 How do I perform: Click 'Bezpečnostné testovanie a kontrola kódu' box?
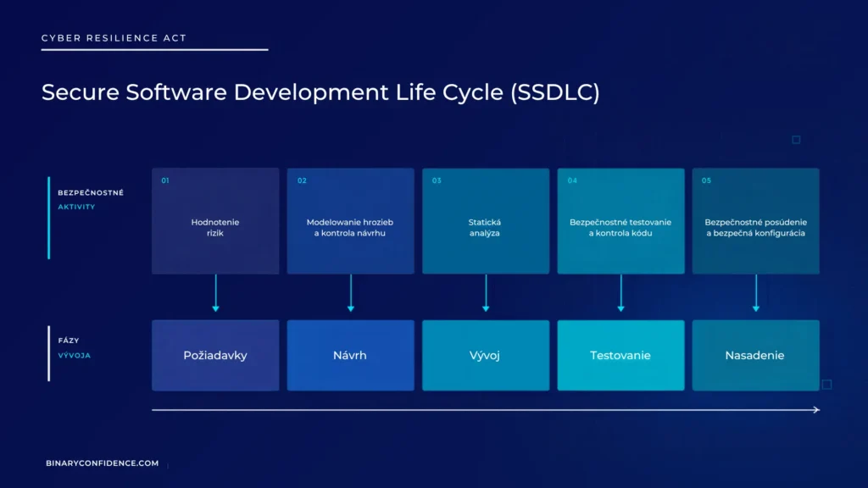620,221
